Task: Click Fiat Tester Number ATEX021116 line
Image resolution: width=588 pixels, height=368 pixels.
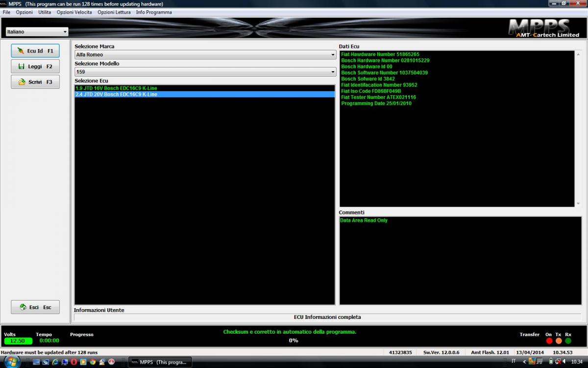Action: [x=378, y=97]
